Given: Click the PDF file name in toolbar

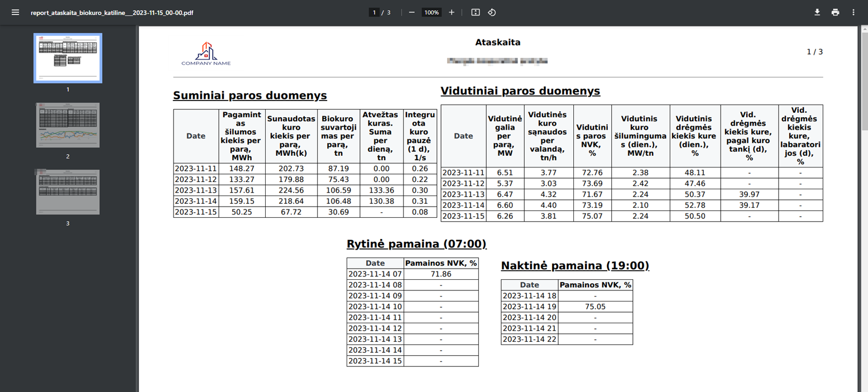Looking at the screenshot, I should tap(112, 12).
